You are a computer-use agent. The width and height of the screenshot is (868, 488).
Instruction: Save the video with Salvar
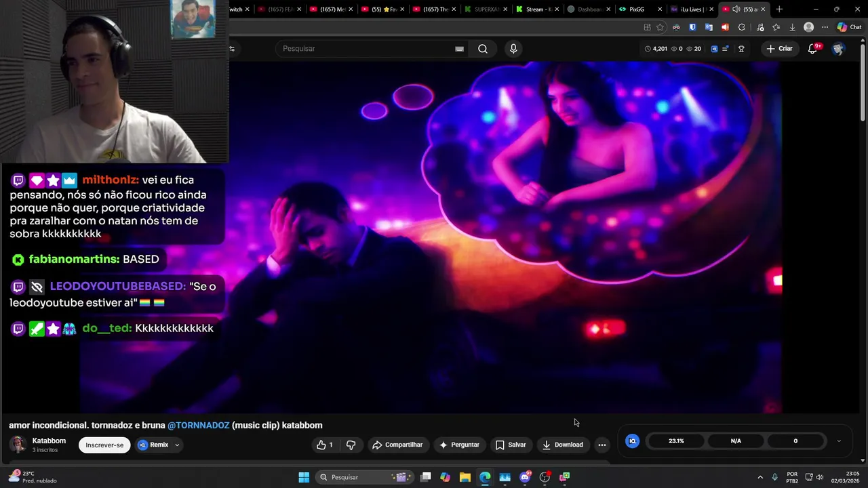511,445
